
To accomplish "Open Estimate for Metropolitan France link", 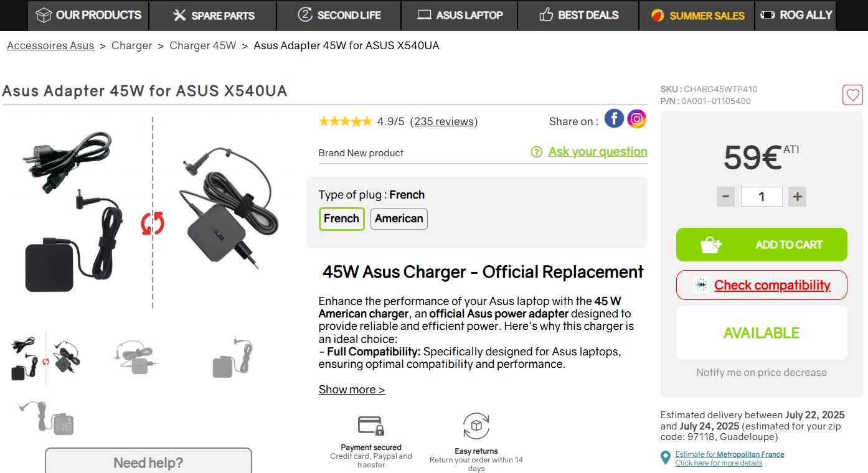I will [x=730, y=454].
